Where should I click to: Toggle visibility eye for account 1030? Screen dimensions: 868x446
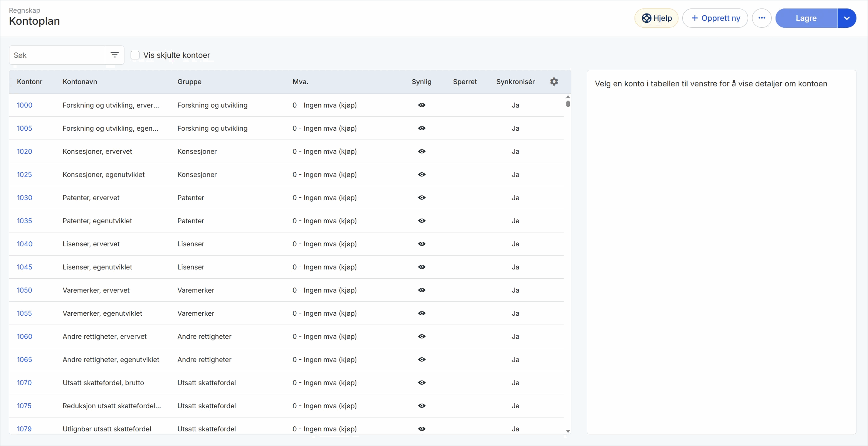click(x=422, y=198)
